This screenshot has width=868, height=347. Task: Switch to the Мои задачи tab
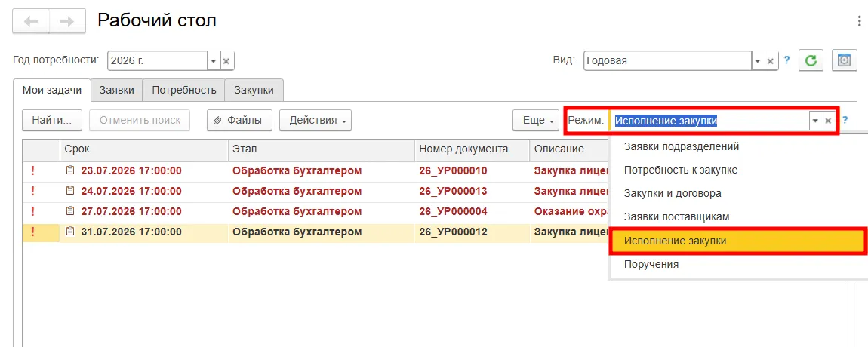click(x=52, y=91)
